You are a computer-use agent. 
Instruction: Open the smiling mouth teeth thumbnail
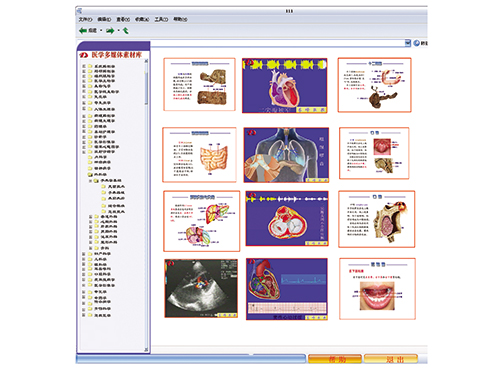377,289
